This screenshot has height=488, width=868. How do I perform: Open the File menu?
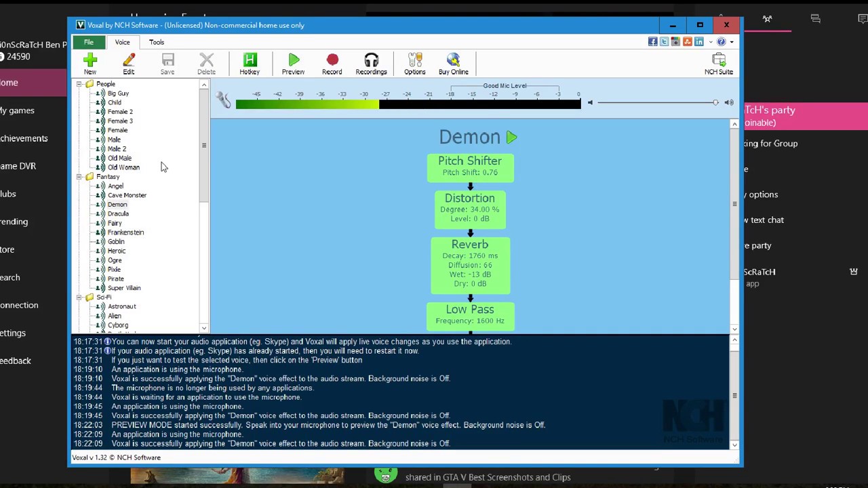tap(89, 42)
